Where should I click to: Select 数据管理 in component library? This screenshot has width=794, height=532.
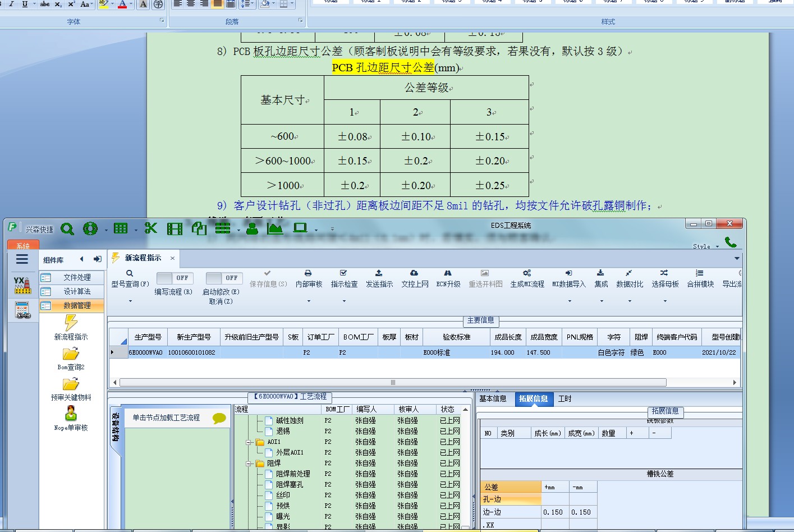click(x=72, y=305)
